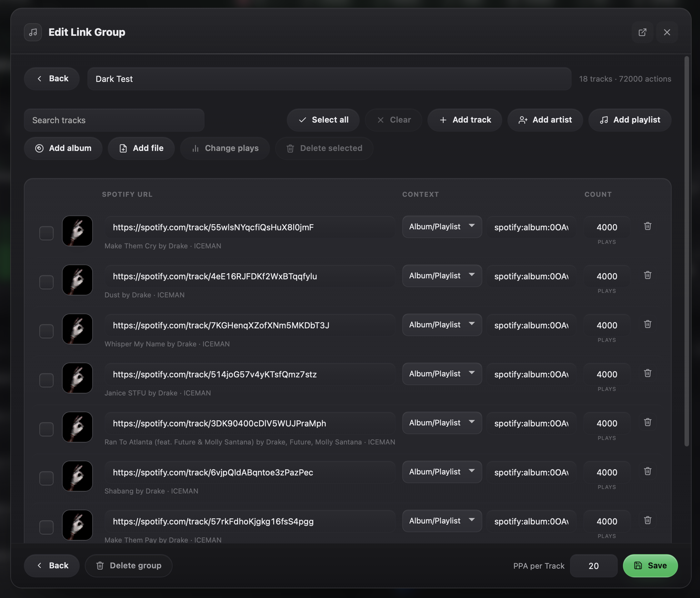Click the Whisper My Name cover art
Screen dimensions: 700x598
pyautogui.click(x=77, y=329)
